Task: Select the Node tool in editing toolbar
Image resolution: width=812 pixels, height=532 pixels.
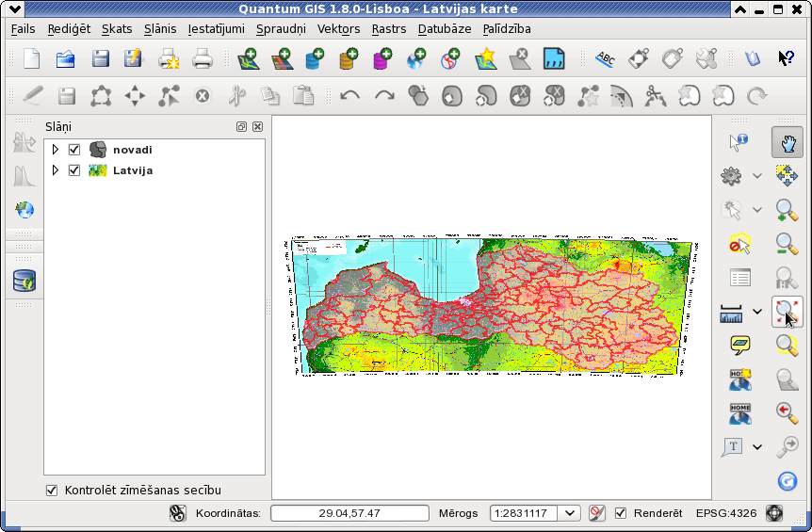Action: (x=169, y=96)
